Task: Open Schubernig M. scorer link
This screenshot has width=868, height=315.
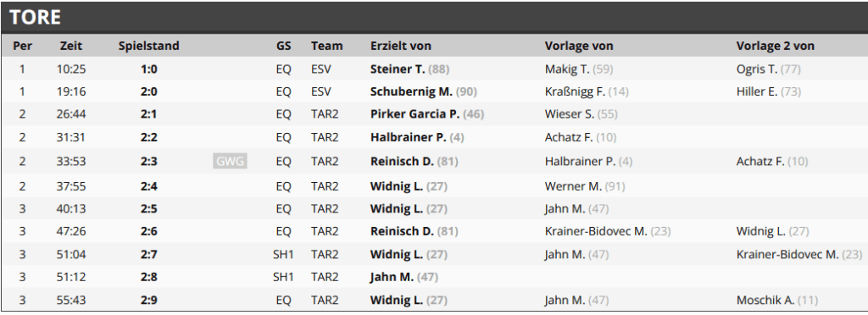Action: tap(411, 91)
